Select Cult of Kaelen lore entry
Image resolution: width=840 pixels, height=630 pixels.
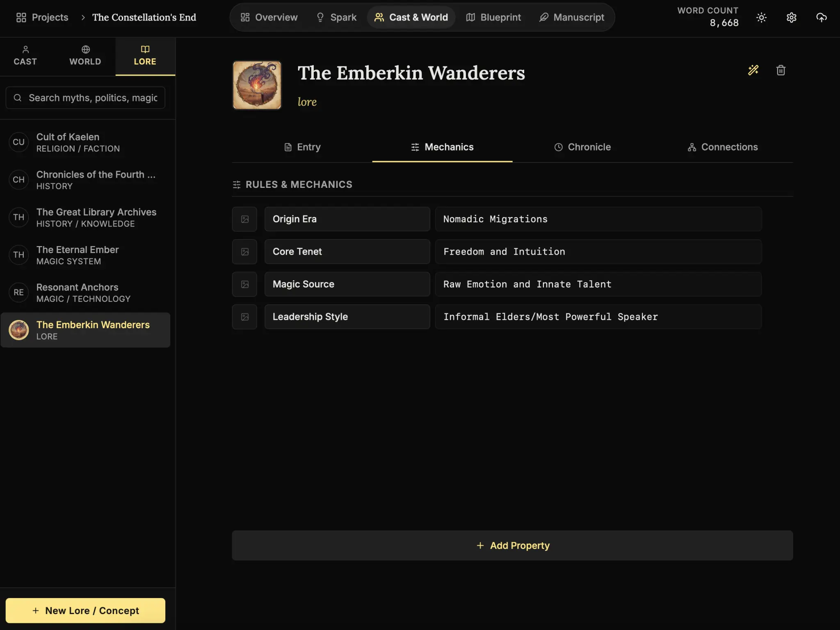(85, 142)
